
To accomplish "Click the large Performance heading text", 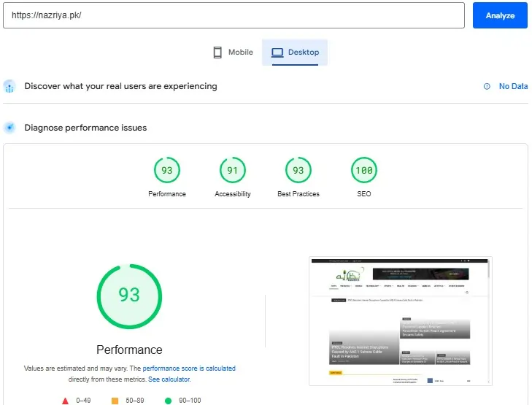I will [129, 350].
